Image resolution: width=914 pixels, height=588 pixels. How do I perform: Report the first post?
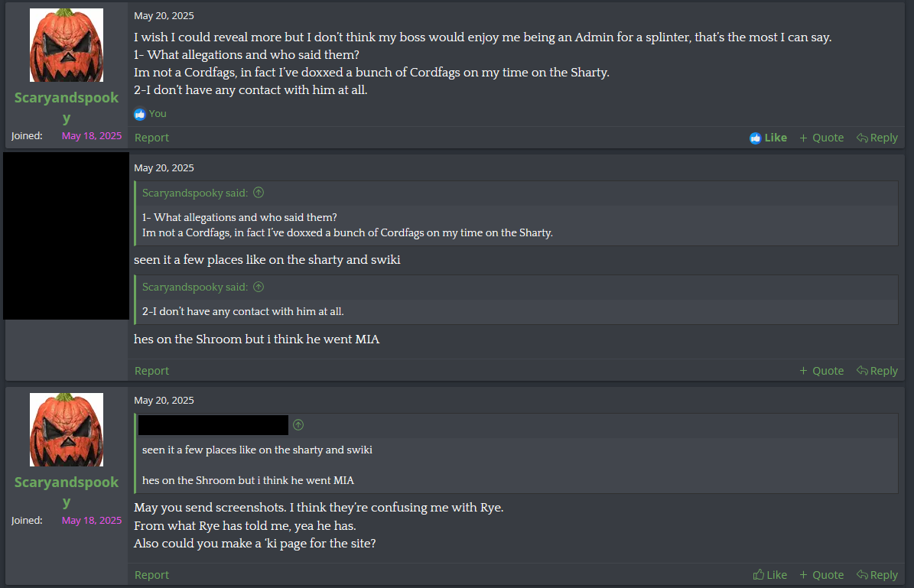point(151,138)
